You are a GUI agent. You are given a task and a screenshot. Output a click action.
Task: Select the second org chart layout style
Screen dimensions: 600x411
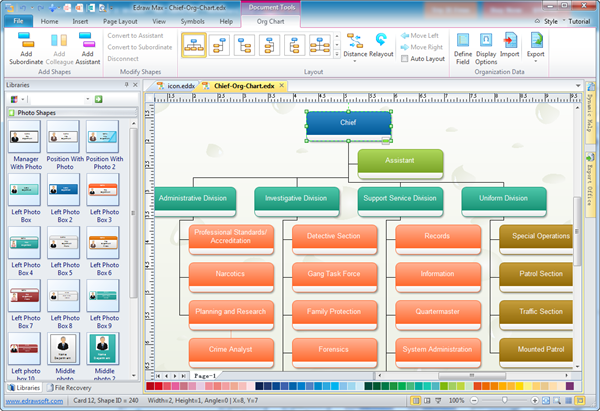[219, 45]
